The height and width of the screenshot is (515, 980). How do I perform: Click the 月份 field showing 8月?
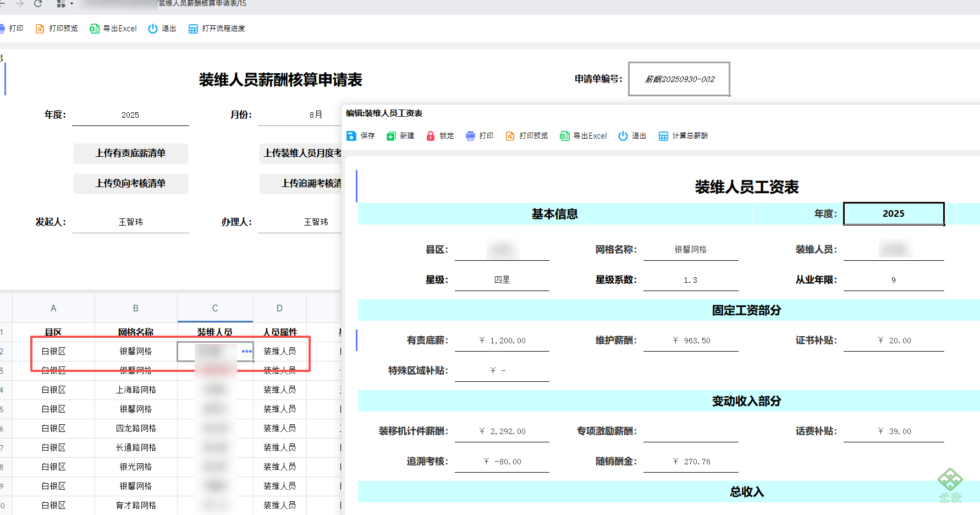point(300,115)
